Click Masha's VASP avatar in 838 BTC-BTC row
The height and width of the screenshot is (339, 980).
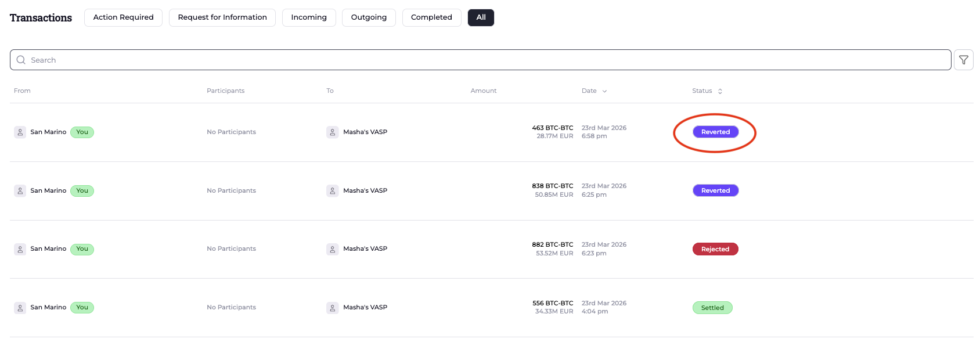point(333,190)
